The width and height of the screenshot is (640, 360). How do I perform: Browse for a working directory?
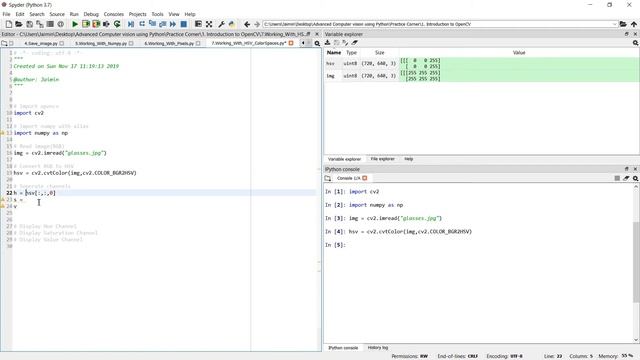[x=623, y=24]
